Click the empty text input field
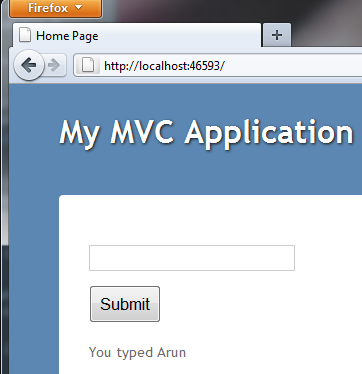This screenshot has width=362, height=374. click(192, 258)
